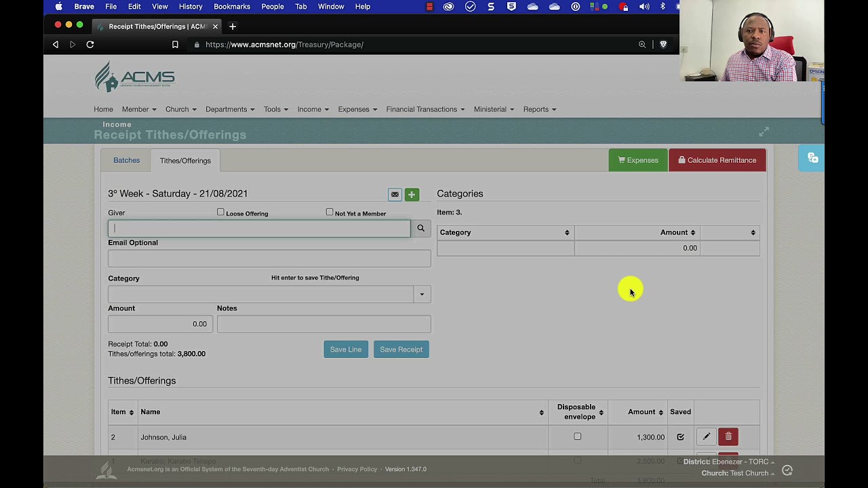The height and width of the screenshot is (488, 868).
Task: Tick the Not Yet a Member checkbox
Action: coord(330,213)
